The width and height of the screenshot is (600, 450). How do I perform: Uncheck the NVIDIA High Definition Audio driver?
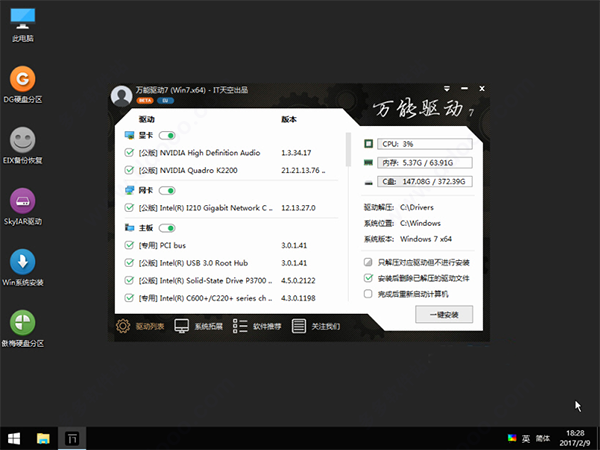tap(129, 153)
